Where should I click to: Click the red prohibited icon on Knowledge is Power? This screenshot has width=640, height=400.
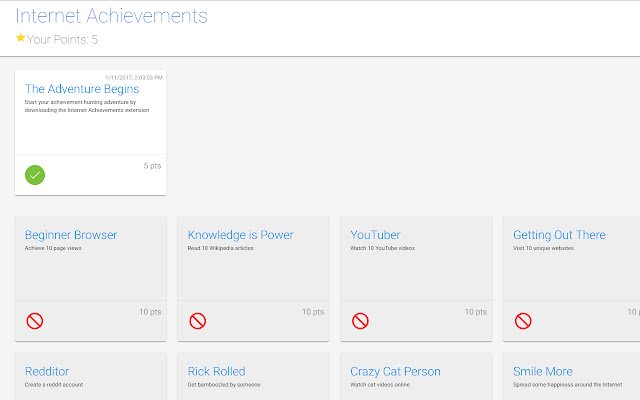[198, 321]
